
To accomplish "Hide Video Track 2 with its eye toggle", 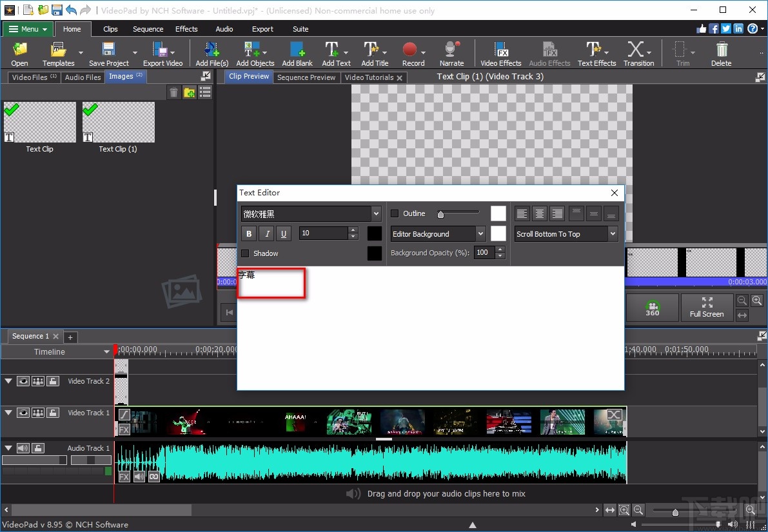I will [23, 380].
